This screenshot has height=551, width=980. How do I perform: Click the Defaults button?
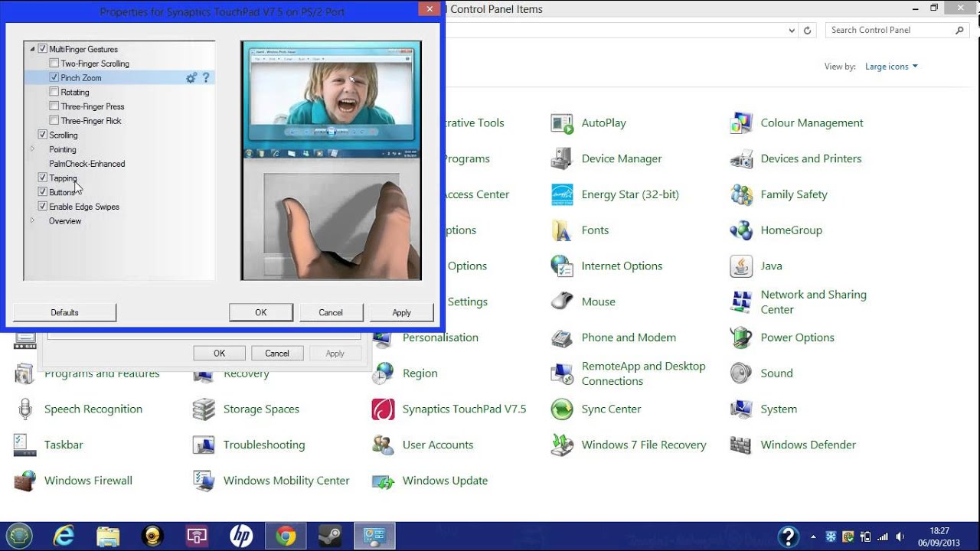65,312
